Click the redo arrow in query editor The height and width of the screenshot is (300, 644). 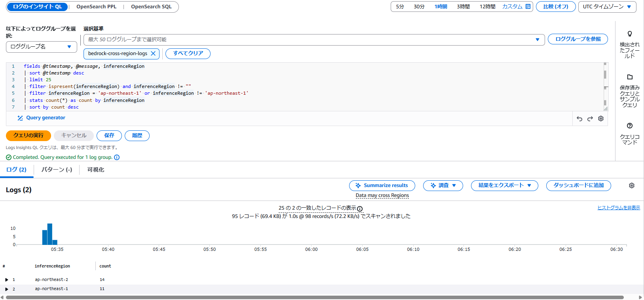[x=590, y=119]
